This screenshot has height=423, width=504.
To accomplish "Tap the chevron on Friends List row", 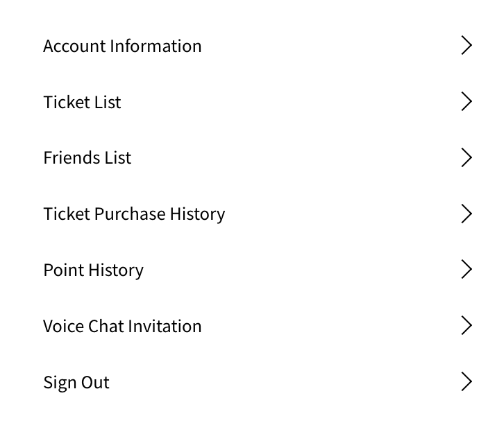I will click(x=467, y=158).
